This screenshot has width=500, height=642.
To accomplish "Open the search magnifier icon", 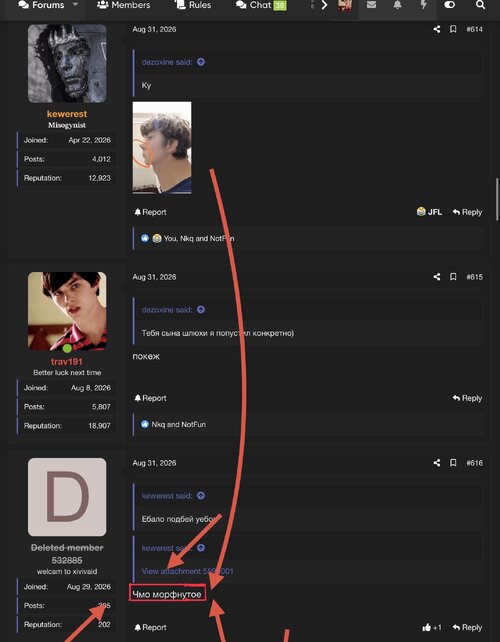I will [480, 5].
